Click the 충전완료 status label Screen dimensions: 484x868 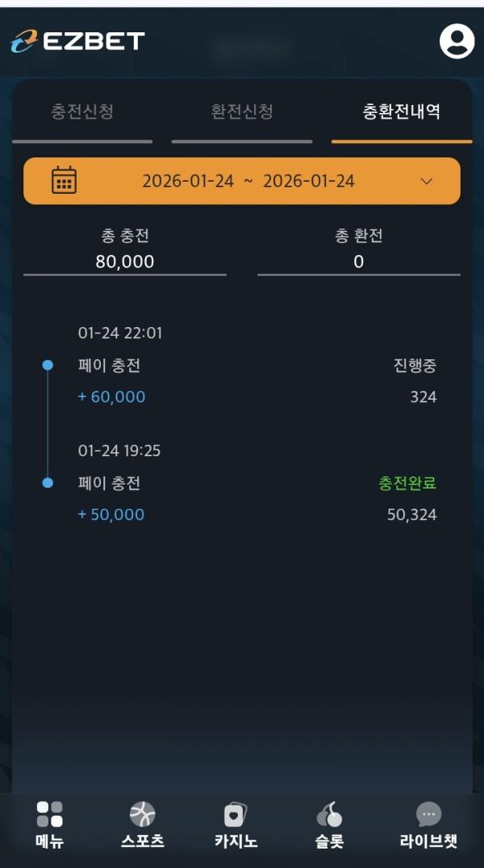(x=407, y=484)
